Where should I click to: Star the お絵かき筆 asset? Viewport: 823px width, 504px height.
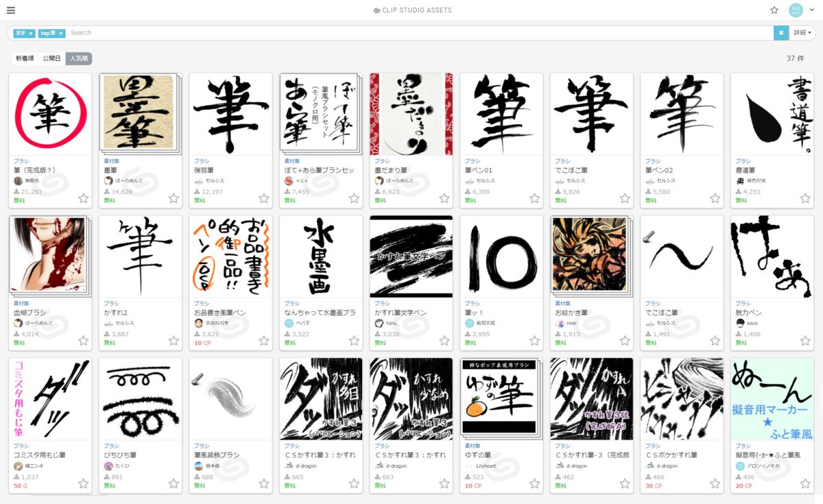point(625,341)
